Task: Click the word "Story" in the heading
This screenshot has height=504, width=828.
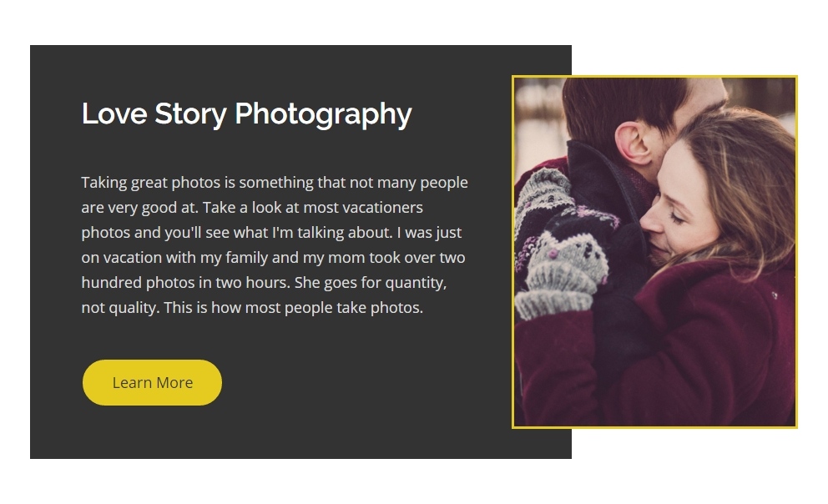Action: click(x=190, y=113)
